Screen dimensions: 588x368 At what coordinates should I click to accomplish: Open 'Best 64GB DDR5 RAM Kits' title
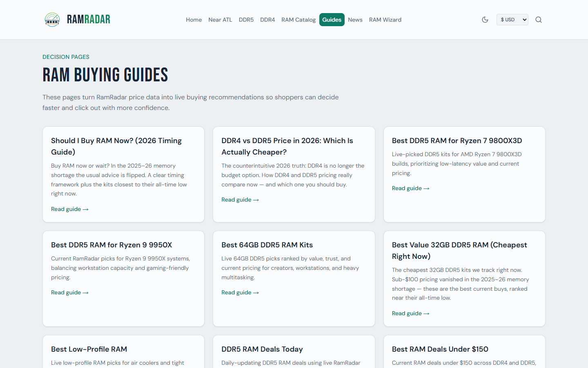[267, 245]
